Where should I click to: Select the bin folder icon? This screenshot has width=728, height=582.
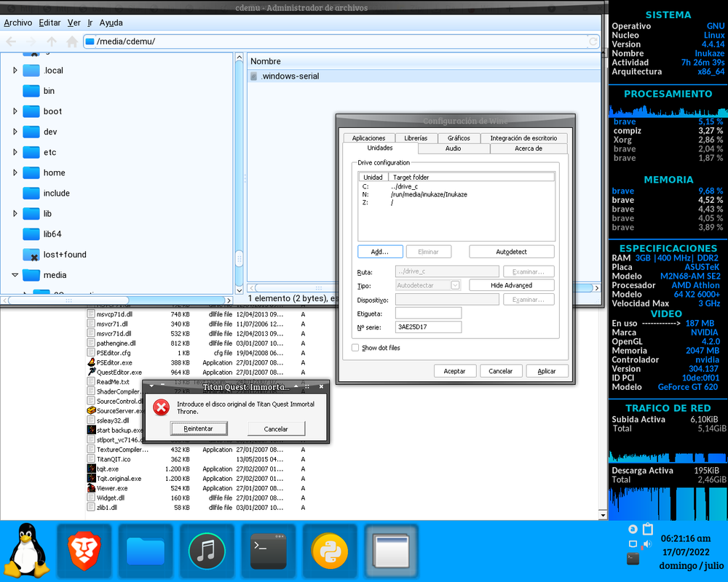(31, 90)
